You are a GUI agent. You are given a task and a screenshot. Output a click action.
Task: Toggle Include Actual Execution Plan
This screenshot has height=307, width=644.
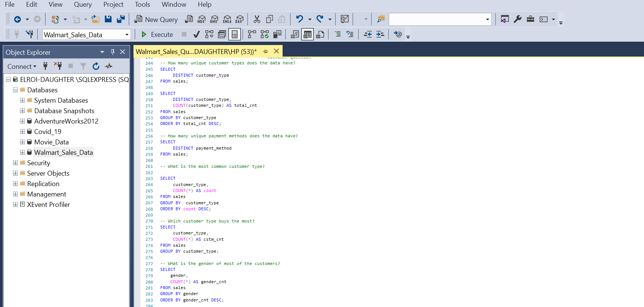tap(252, 35)
